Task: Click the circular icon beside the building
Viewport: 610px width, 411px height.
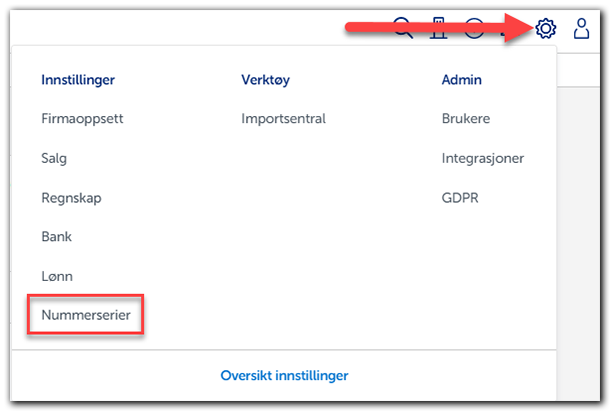Action: pos(474,29)
